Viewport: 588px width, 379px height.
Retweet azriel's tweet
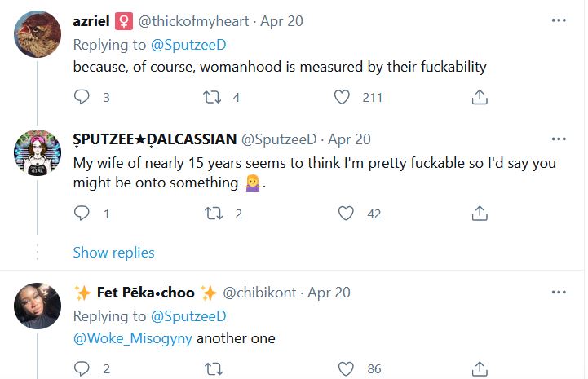click(212, 97)
